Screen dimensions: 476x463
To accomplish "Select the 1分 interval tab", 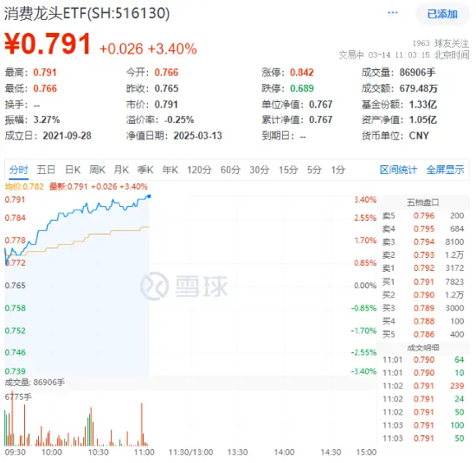I will pos(338,170).
